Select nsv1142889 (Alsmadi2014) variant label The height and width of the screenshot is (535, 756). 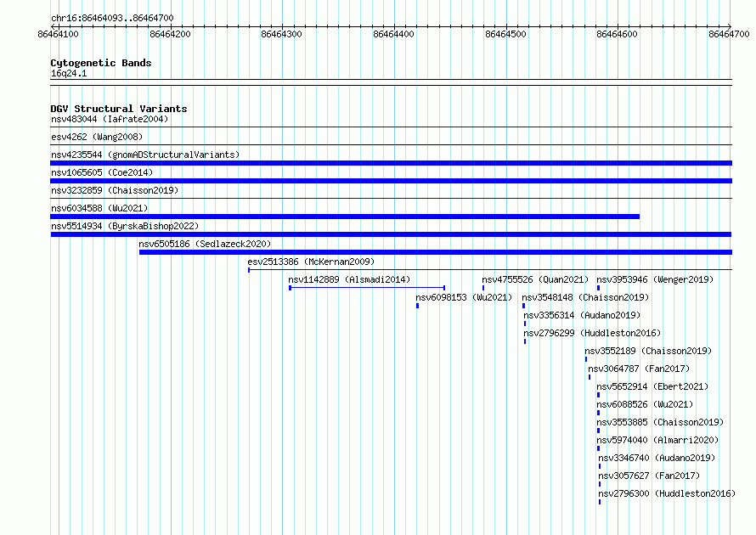349,279
